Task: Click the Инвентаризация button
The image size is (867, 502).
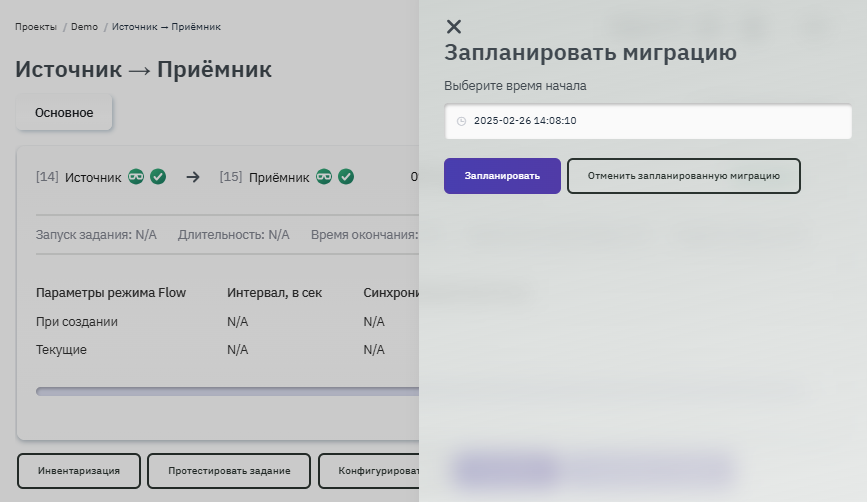Action: (x=79, y=471)
